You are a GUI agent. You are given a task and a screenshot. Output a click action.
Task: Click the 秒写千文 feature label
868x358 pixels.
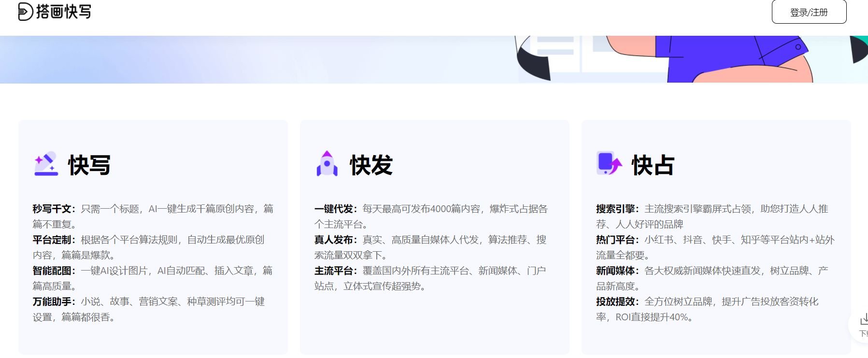tap(52, 209)
